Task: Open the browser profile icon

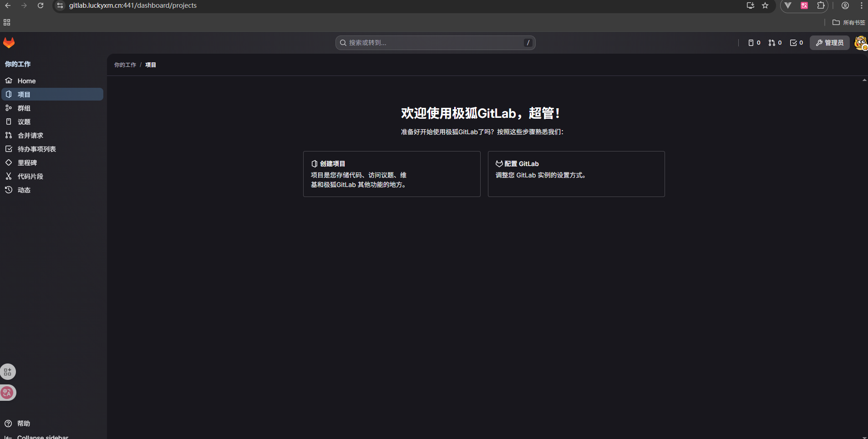Action: (845, 5)
